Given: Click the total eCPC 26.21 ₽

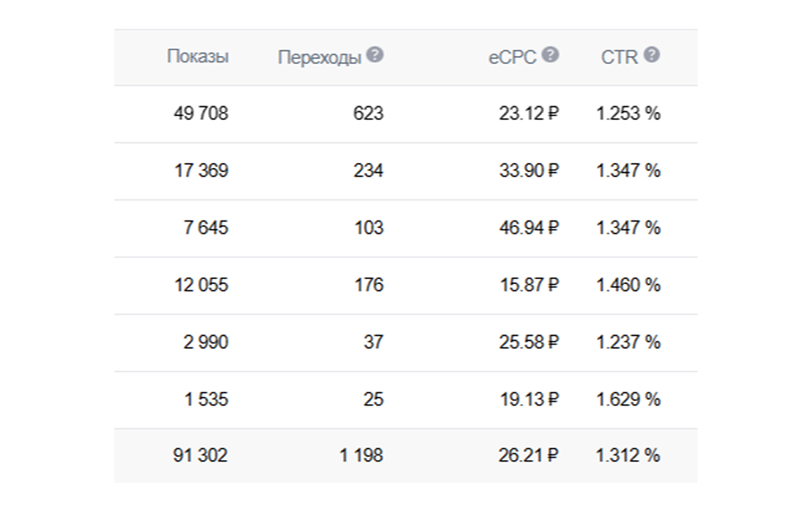Looking at the screenshot, I should coord(529,456).
